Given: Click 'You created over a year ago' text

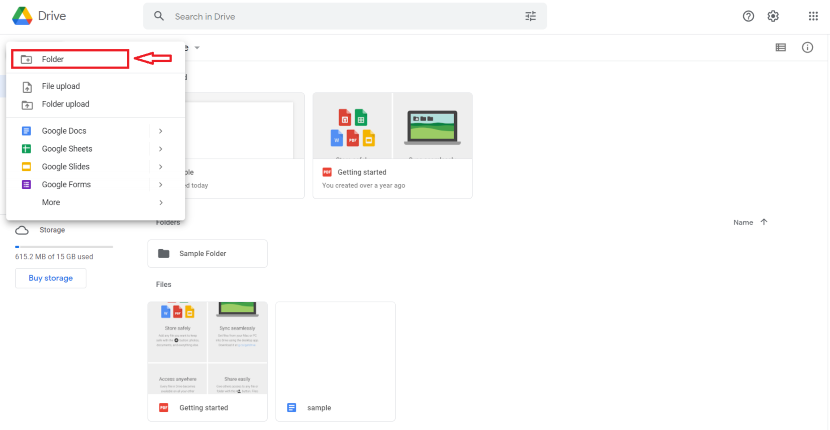Looking at the screenshot, I should point(364,186).
